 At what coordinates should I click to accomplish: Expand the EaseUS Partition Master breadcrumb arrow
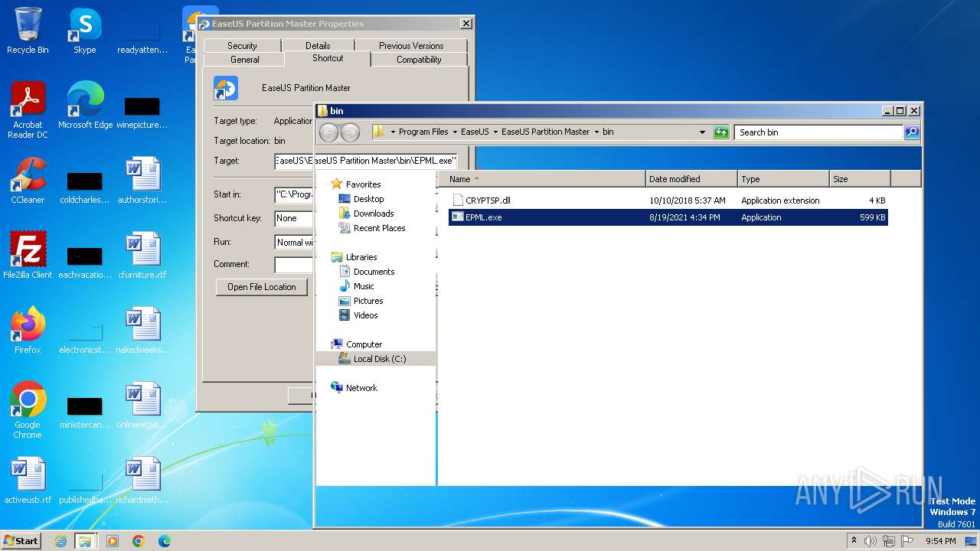point(596,132)
